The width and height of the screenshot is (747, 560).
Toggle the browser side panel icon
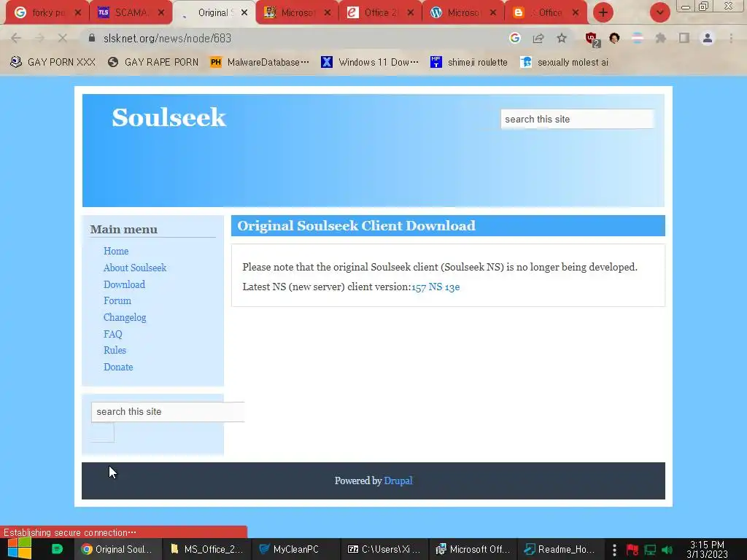684,38
